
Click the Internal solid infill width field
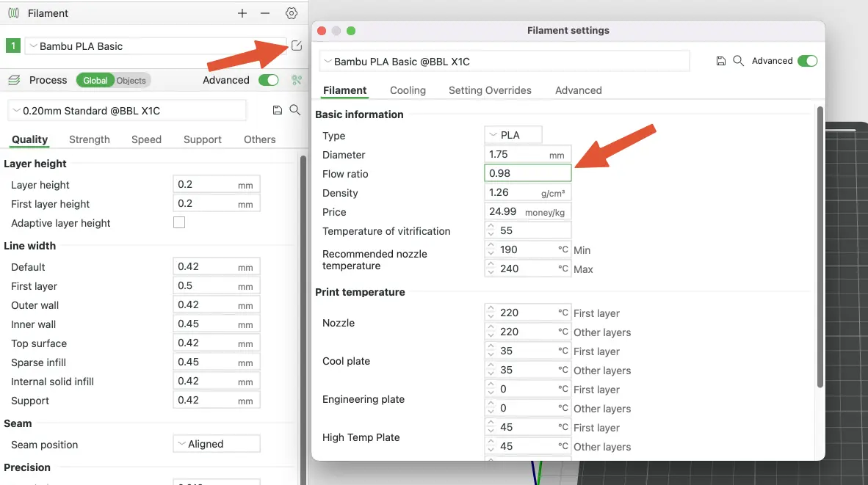[217, 381]
